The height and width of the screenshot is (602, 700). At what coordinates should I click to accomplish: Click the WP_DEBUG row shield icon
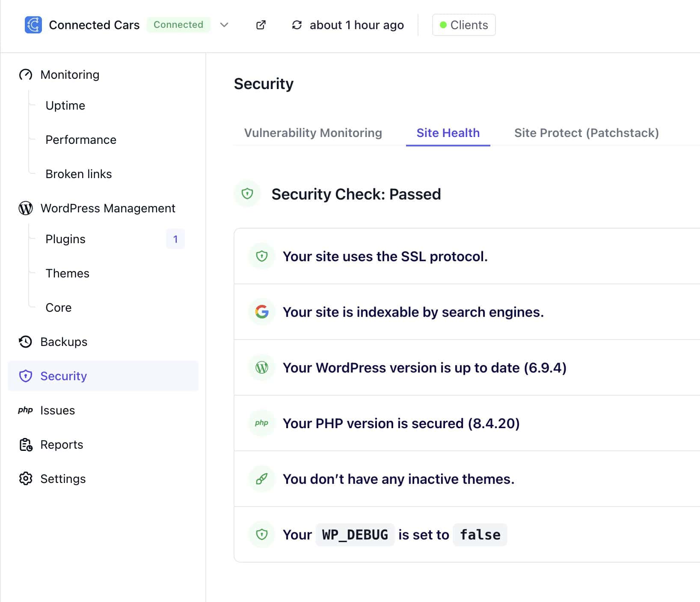262,534
